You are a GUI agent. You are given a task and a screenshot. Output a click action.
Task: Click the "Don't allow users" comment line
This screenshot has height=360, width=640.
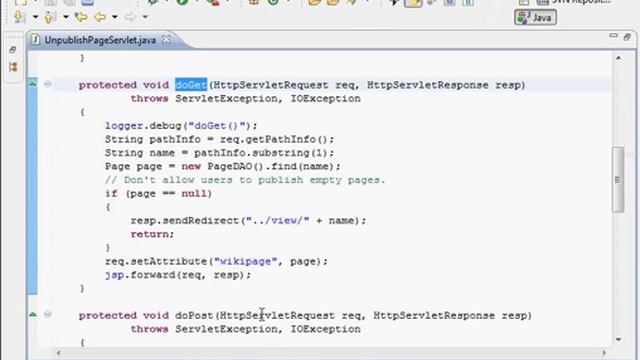click(245, 180)
